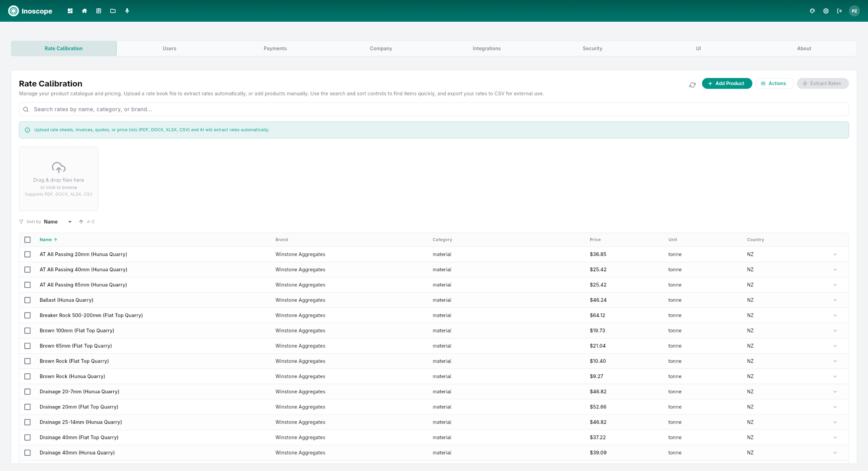Open the theme palette icon
Screen dimensions: 868x471
pos(812,11)
